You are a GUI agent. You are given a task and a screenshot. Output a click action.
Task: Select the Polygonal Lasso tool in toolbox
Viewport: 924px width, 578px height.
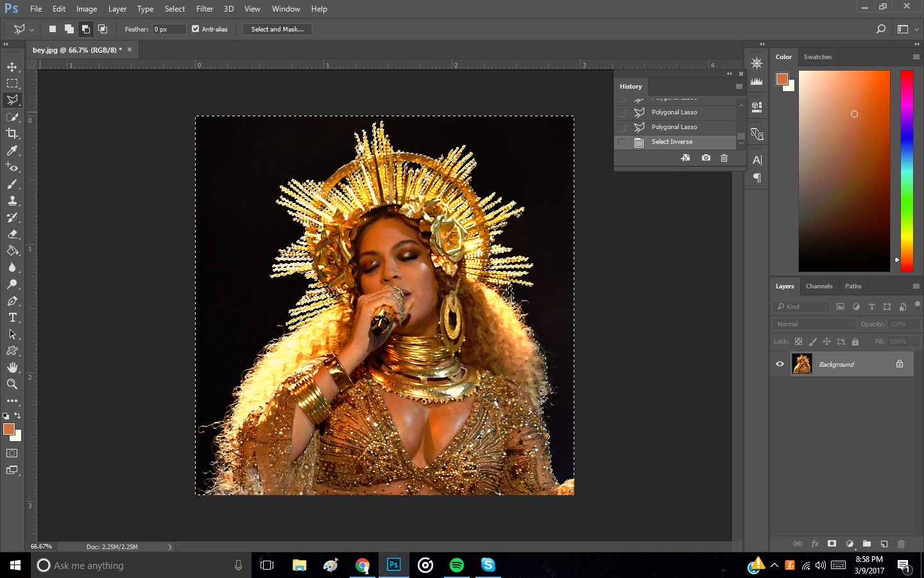[x=12, y=100]
